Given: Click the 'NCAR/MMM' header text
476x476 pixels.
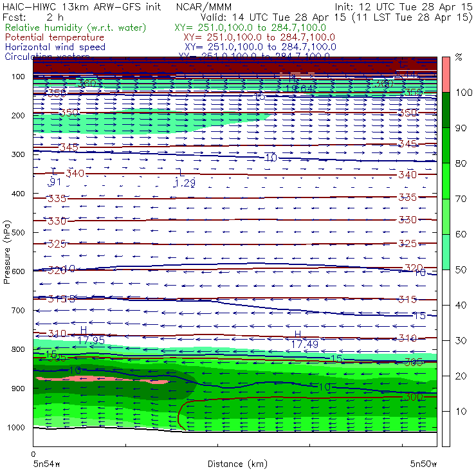Looking at the screenshot, I should coord(204,6).
